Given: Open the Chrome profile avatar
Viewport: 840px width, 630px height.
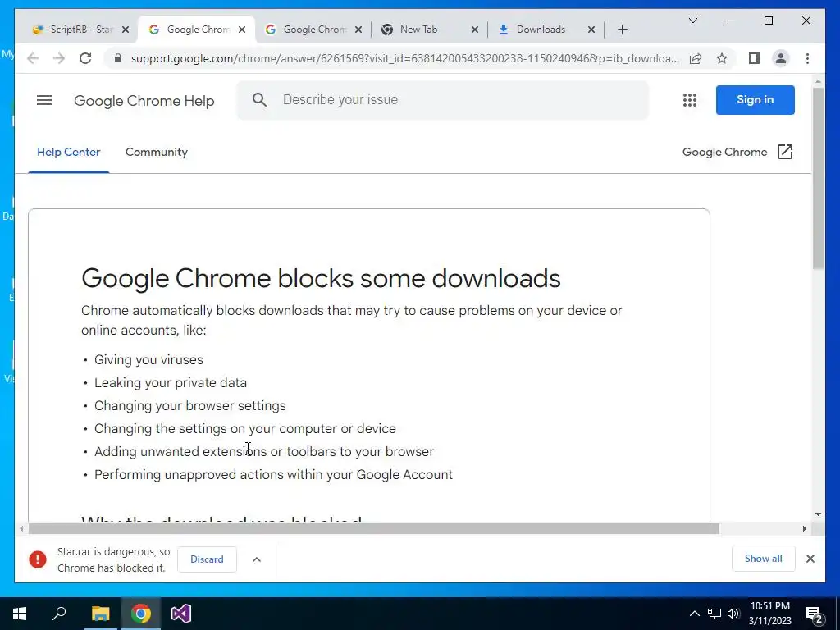Looking at the screenshot, I should point(781,58).
